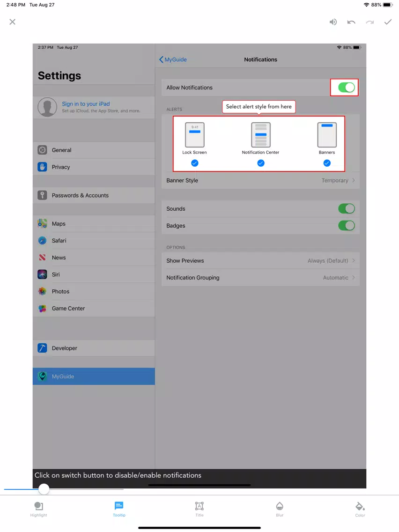
Task: Open General settings gear icon
Action: pyautogui.click(x=43, y=150)
